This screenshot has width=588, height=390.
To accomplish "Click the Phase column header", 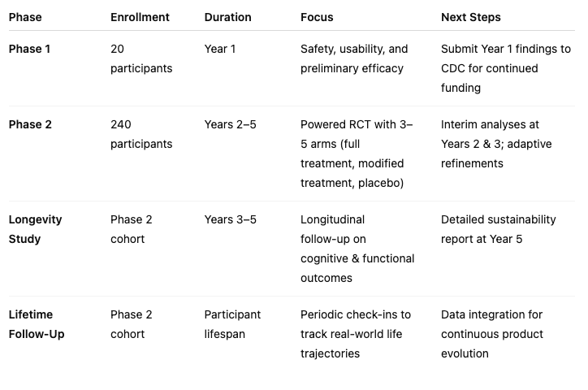I will [25, 17].
